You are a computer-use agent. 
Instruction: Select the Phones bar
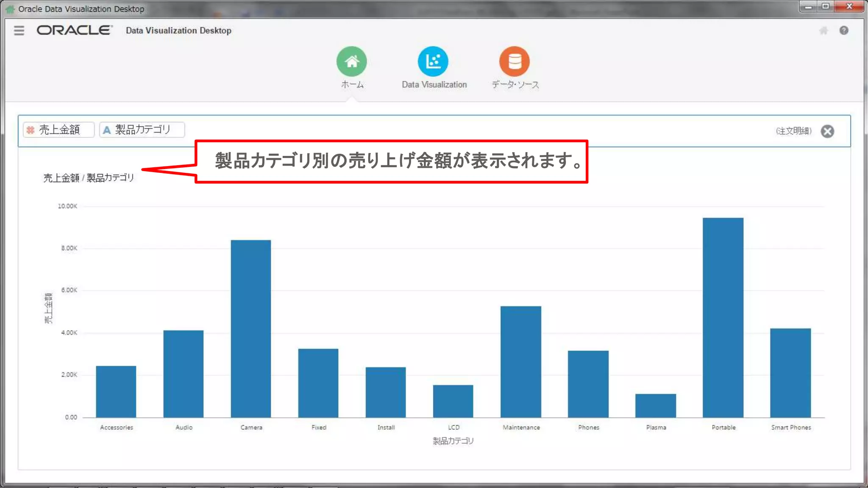pyautogui.click(x=588, y=384)
